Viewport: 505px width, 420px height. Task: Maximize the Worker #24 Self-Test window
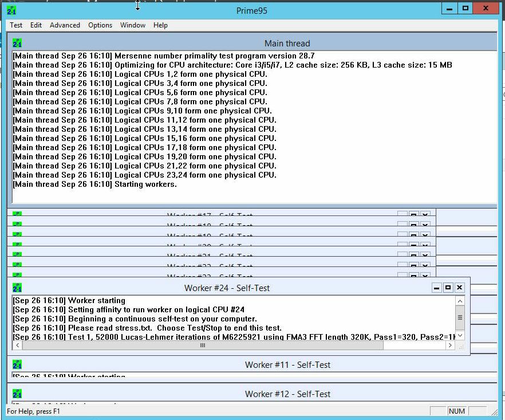point(448,288)
